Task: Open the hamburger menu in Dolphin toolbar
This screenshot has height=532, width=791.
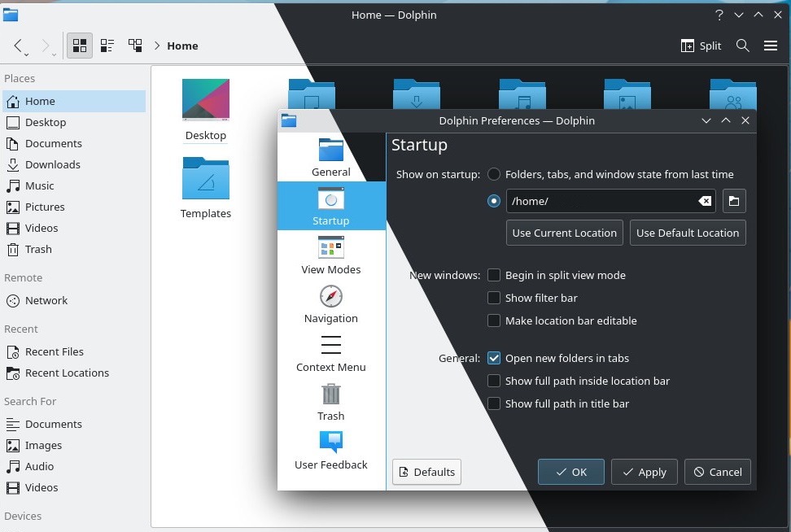Action: pos(771,46)
